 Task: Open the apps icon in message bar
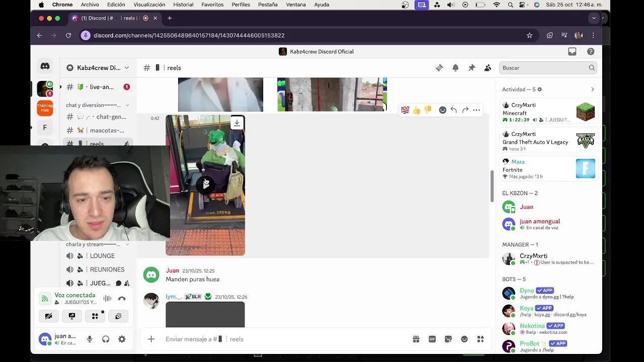point(480,339)
